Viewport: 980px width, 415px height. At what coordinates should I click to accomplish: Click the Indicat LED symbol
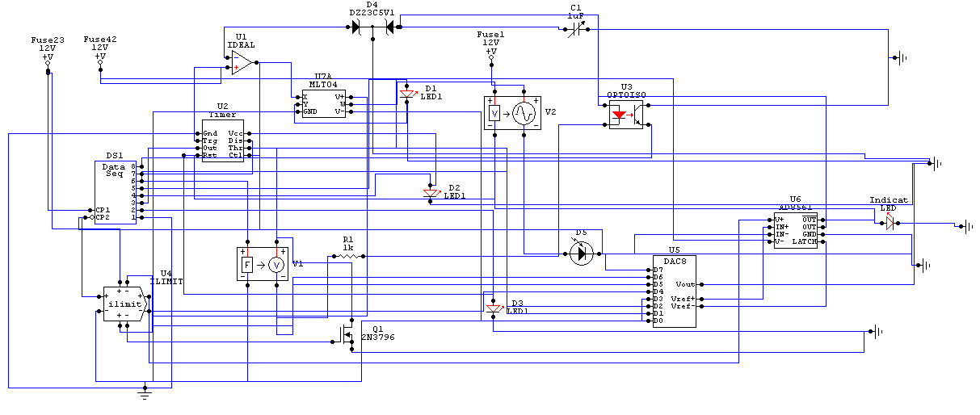888,223
